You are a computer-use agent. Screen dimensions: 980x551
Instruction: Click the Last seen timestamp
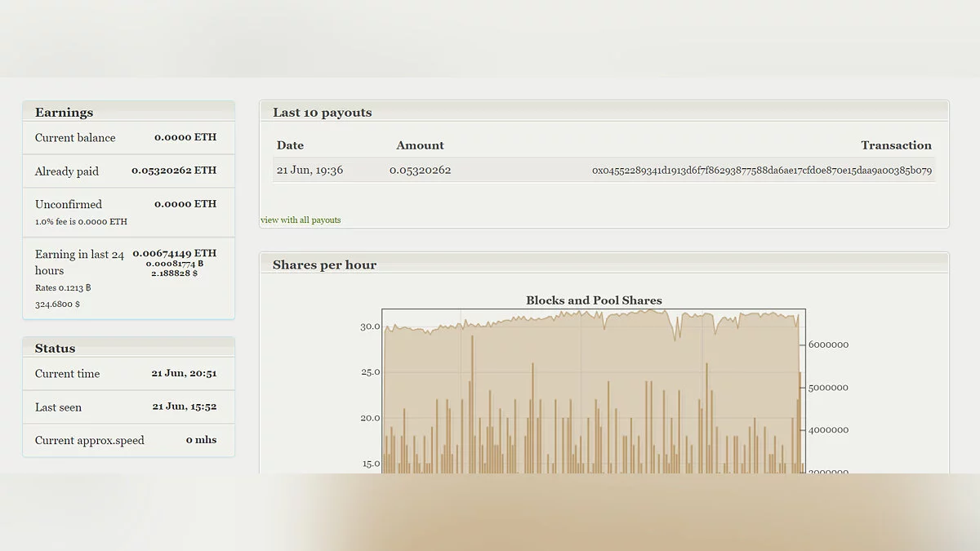[x=184, y=407]
